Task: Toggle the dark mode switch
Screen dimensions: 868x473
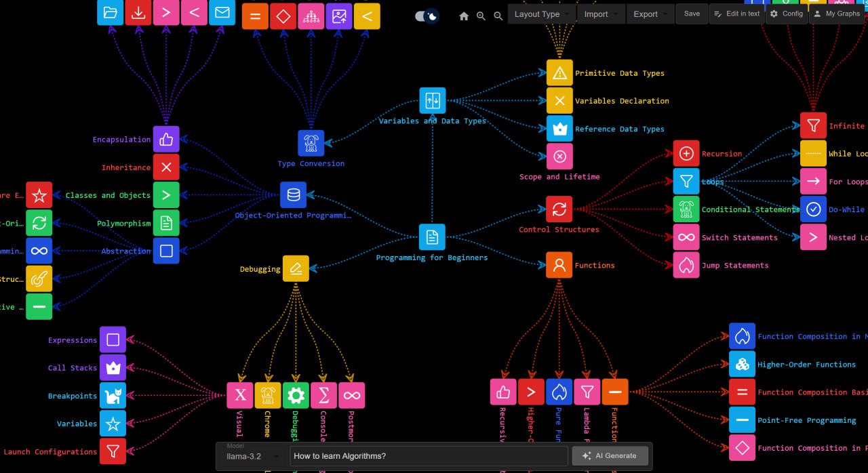Action: 427,16
